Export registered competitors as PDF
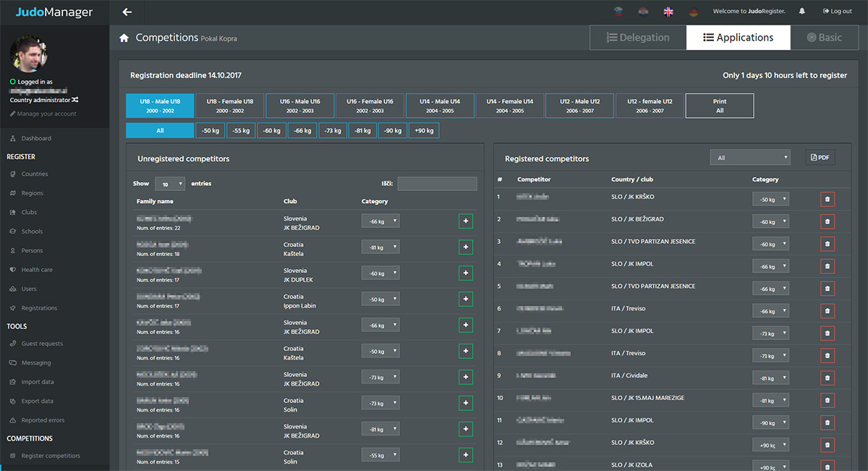The height and width of the screenshot is (471, 868). click(x=820, y=158)
